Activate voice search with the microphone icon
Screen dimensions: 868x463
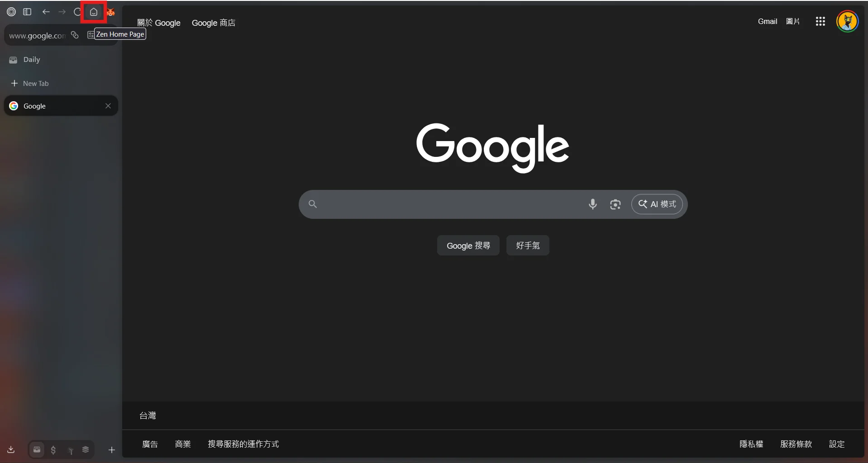click(x=593, y=204)
